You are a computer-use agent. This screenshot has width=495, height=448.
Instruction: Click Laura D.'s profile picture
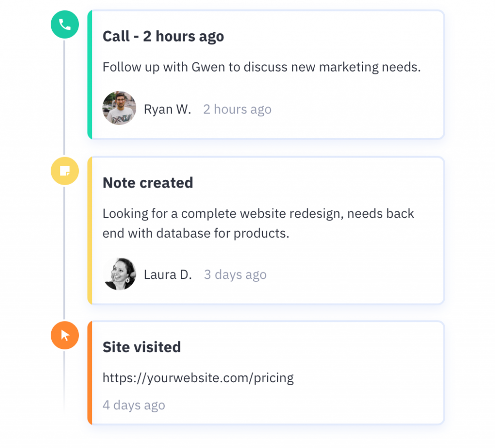click(119, 274)
